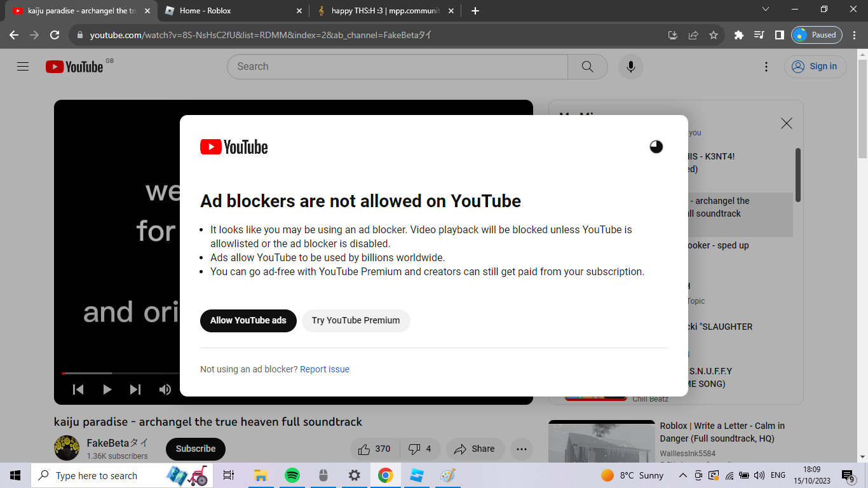
Task: Skip to previous video in player
Action: click(x=78, y=390)
